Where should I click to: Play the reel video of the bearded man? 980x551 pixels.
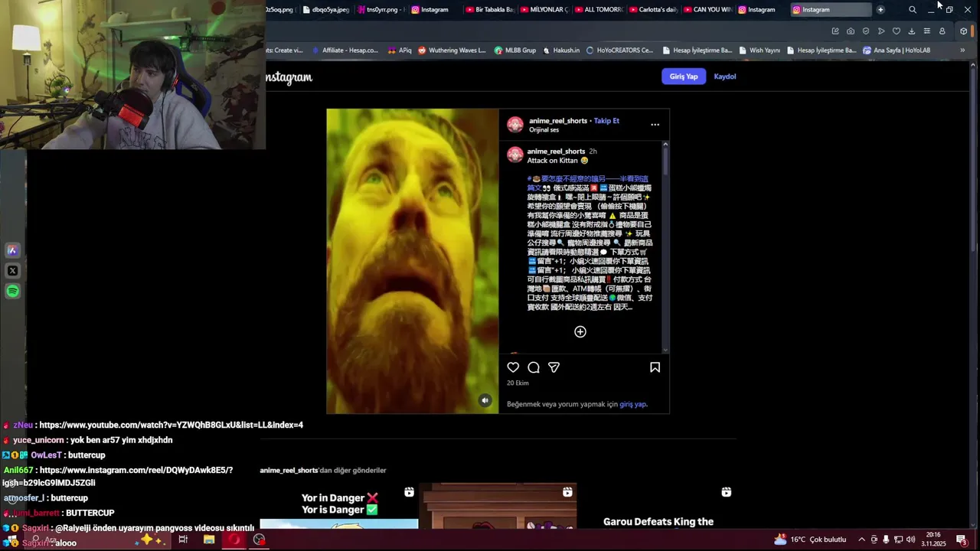413,261
